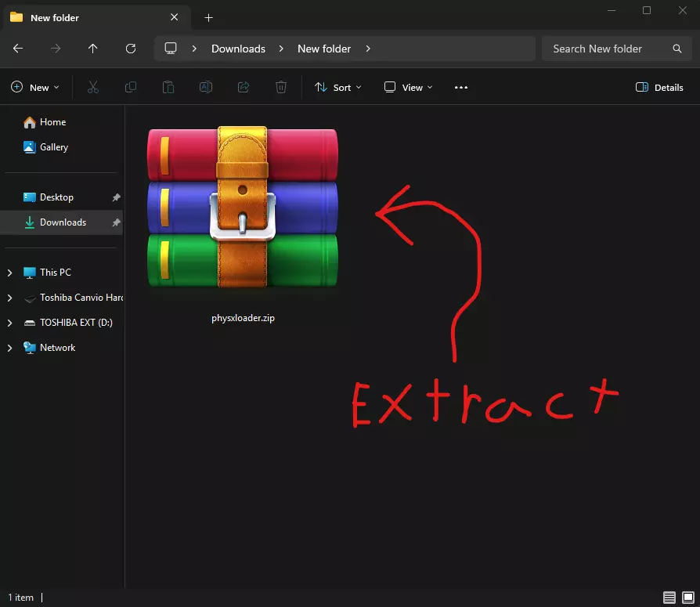
Task: Expand the chevron before Downloads in address bar
Action: [194, 49]
